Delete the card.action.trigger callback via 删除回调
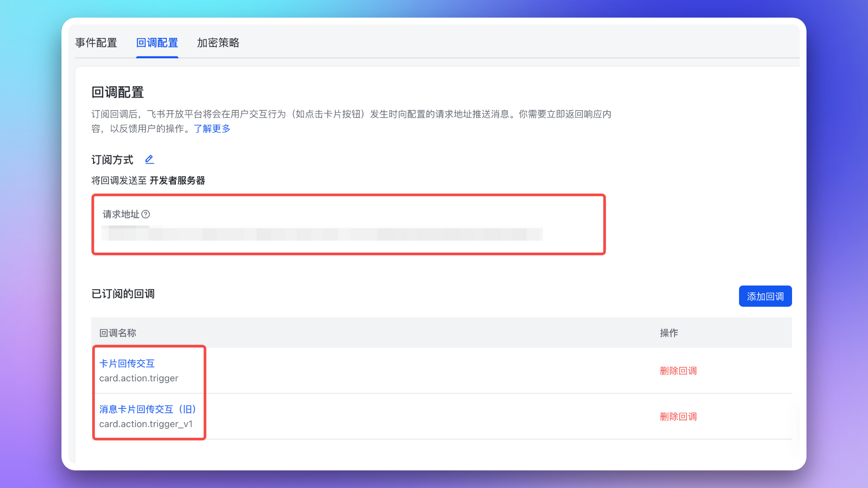Screen dimensions: 868x488 pos(678,371)
